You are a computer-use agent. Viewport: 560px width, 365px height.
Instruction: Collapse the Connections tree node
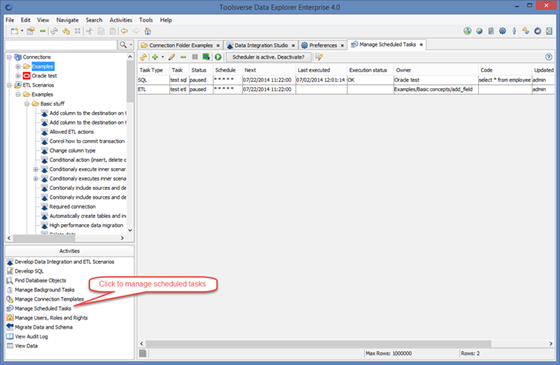coord(9,57)
